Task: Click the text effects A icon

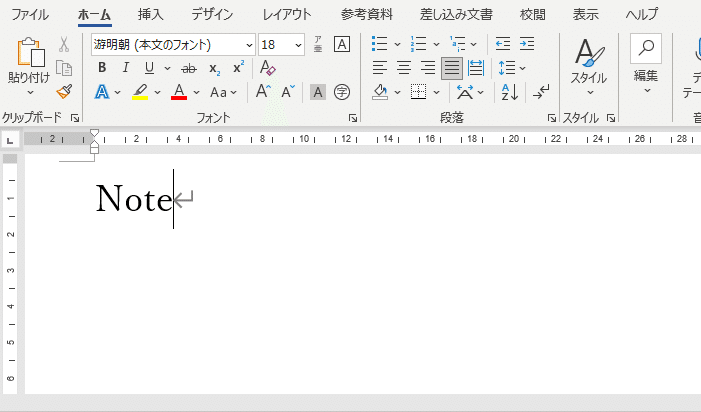Action: 102,92
